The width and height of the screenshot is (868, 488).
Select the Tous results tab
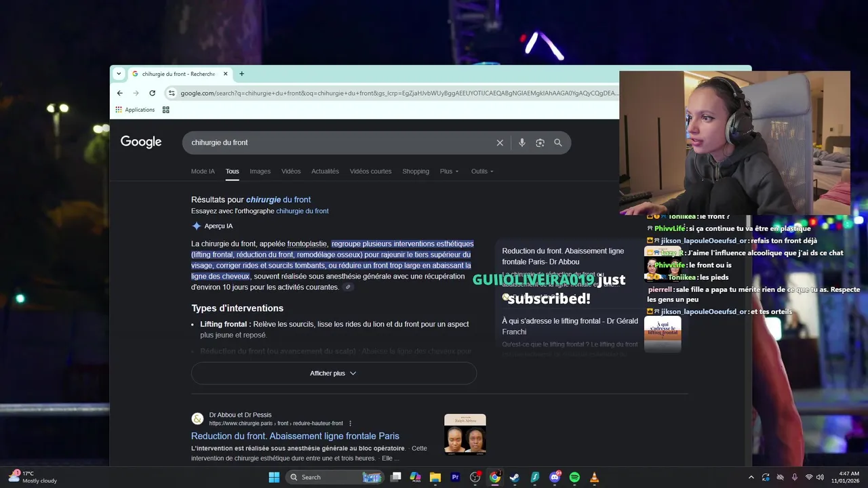232,171
